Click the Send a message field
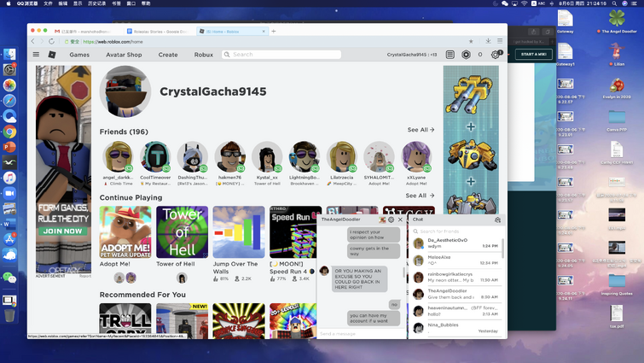The height and width of the screenshot is (363, 644). tap(362, 333)
